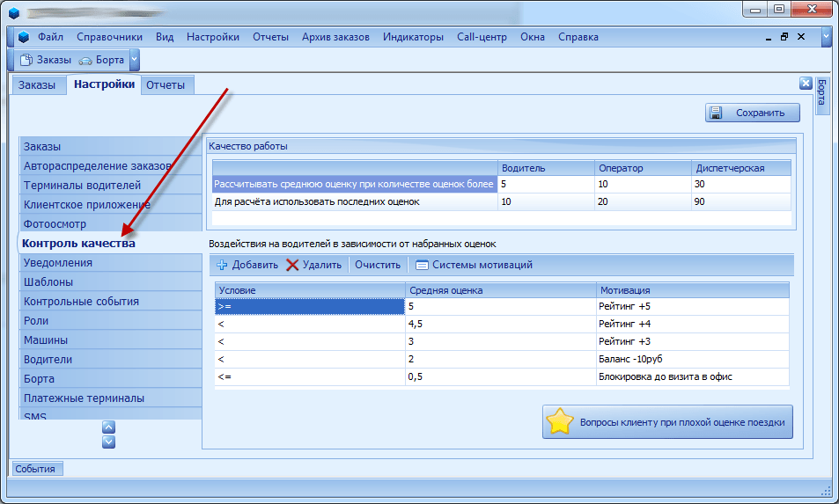This screenshot has height=504, width=839.
Task: Select Фотоосмотр in settings list
Action: [111, 223]
